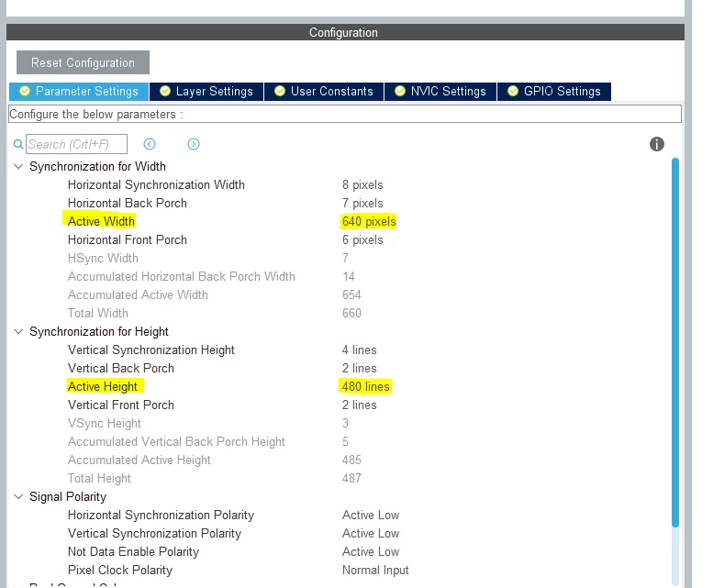Select Not Data Enable Polarity label
Image resolution: width=713 pixels, height=588 pixels.
point(133,551)
